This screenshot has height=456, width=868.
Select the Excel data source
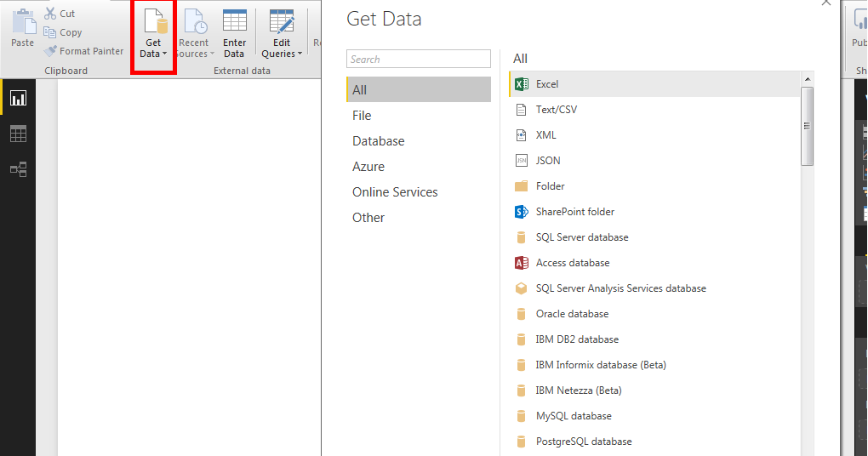[547, 84]
